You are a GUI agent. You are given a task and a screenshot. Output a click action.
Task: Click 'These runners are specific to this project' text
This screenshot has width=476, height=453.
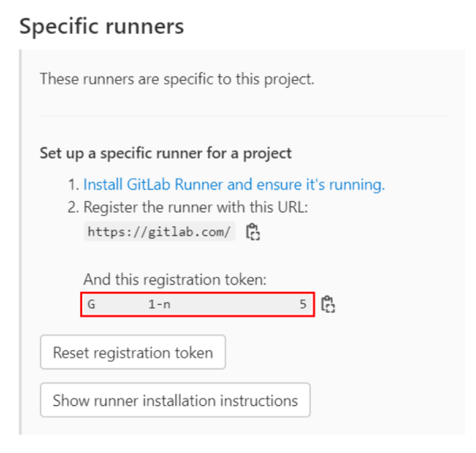click(177, 79)
